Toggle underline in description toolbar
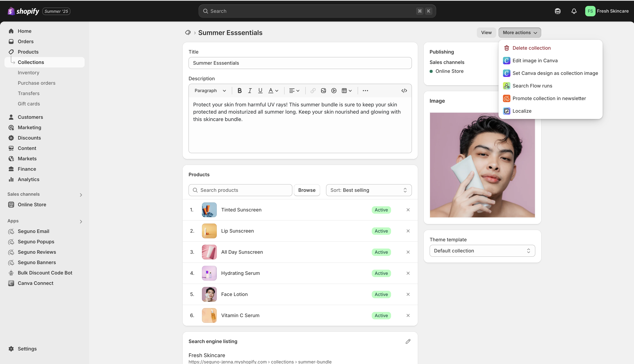Screen dimensions: 634x364 [x=260, y=91]
